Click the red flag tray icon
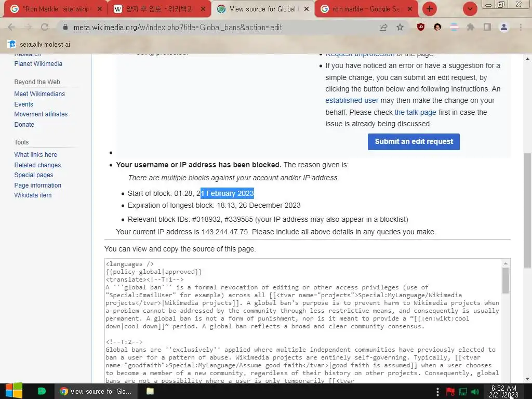Image resolution: width=532 pixels, height=399 pixels. tap(450, 392)
